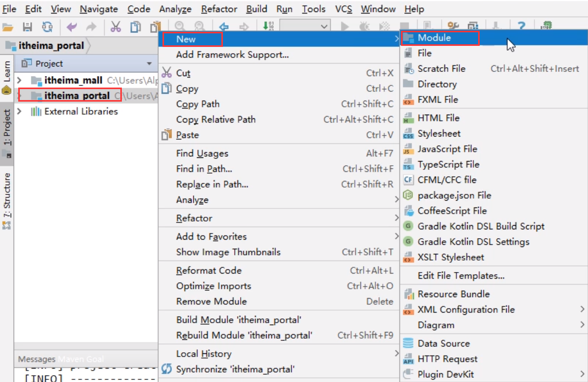This screenshot has width=588, height=382.
Task: Open the Build menu
Action: [256, 9]
